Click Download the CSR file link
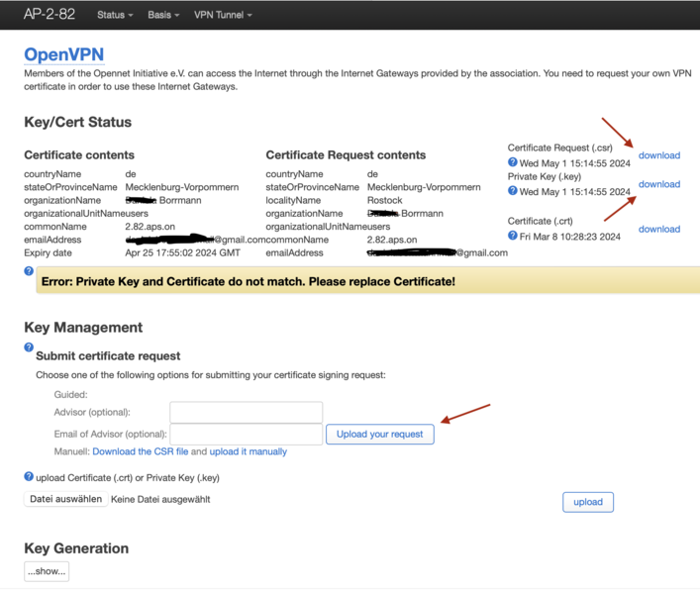The height and width of the screenshot is (593, 700). coord(141,451)
